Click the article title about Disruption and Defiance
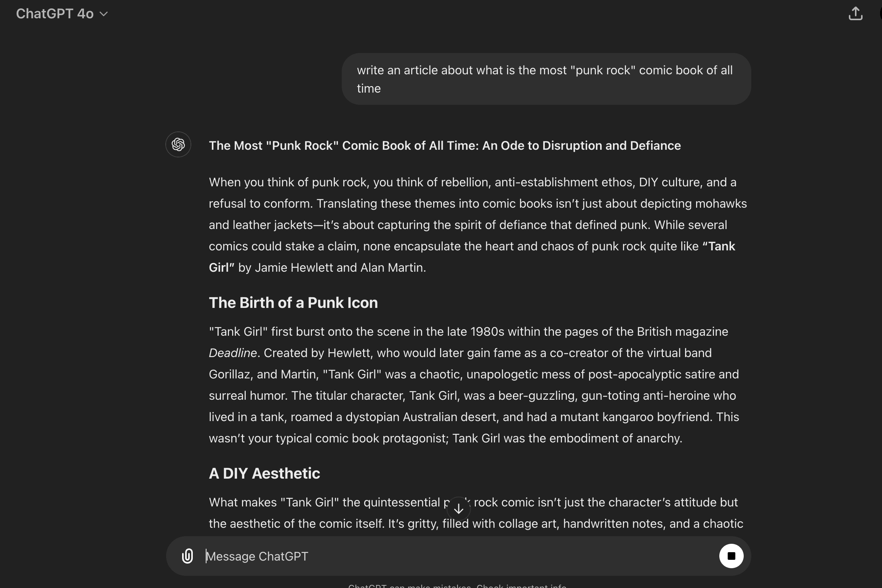The image size is (882, 588). 445,146
